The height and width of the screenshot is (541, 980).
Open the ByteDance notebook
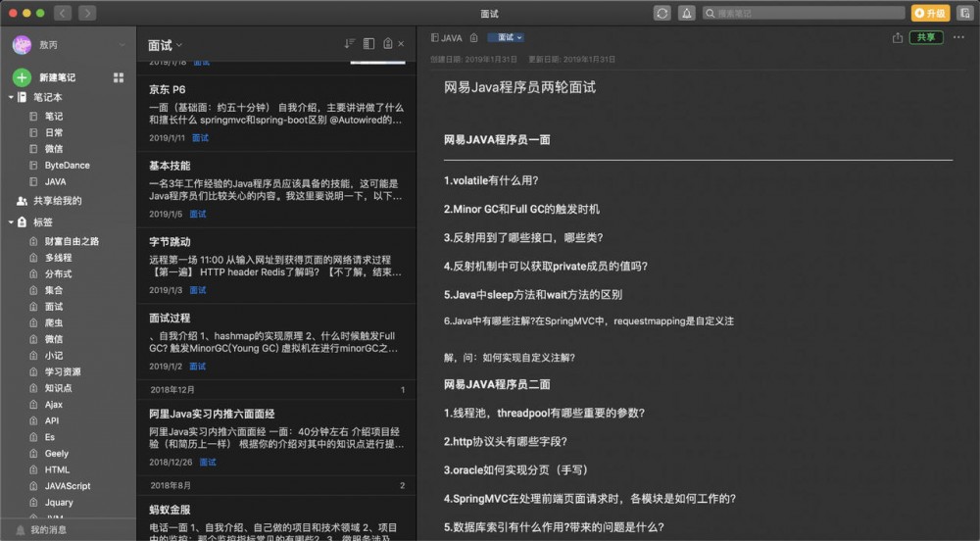pyautogui.click(x=69, y=165)
